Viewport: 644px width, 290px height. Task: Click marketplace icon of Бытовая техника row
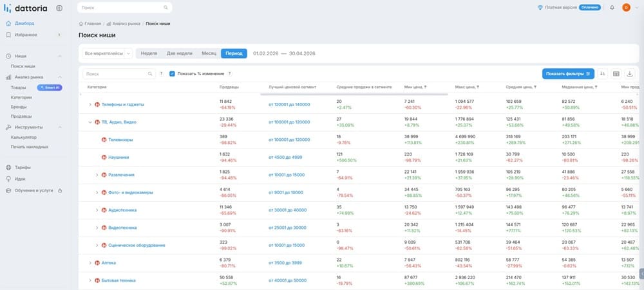pyautogui.click(x=97, y=280)
